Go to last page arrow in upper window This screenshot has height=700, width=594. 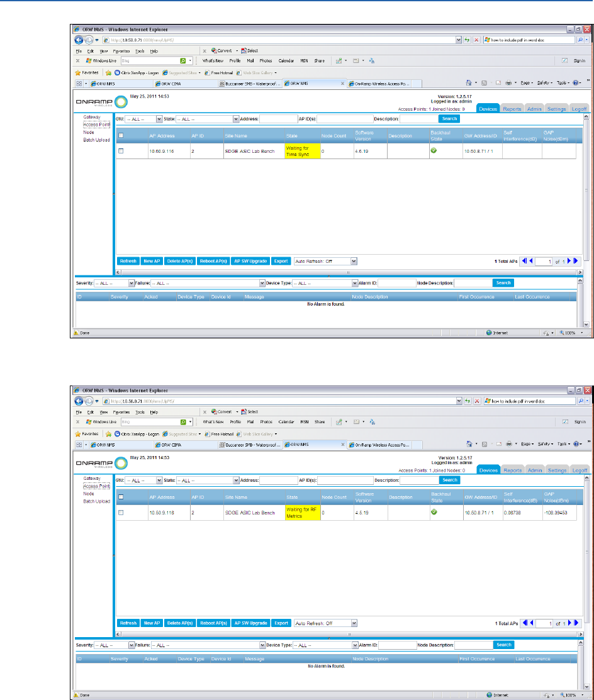tap(576, 261)
